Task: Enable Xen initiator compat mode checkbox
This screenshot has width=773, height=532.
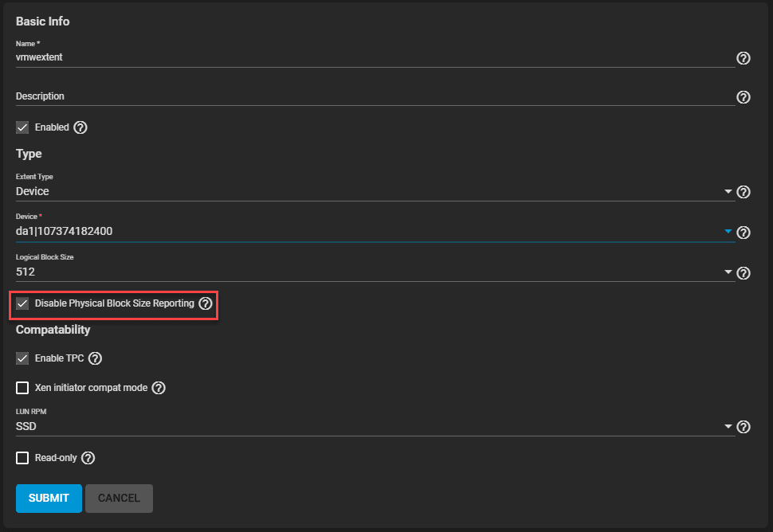Action: pos(23,388)
